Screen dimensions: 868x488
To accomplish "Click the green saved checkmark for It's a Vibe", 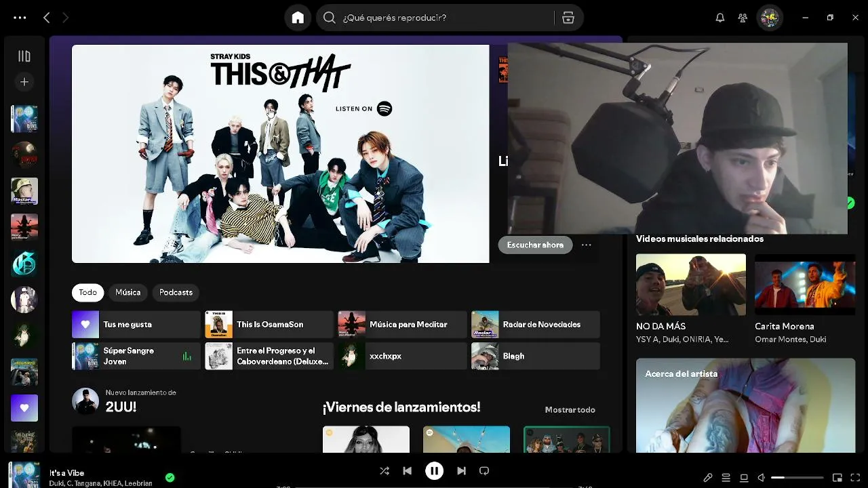I will tap(170, 477).
